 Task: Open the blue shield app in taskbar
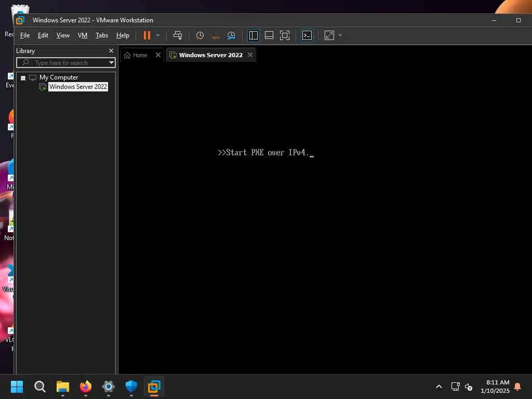coord(131,387)
